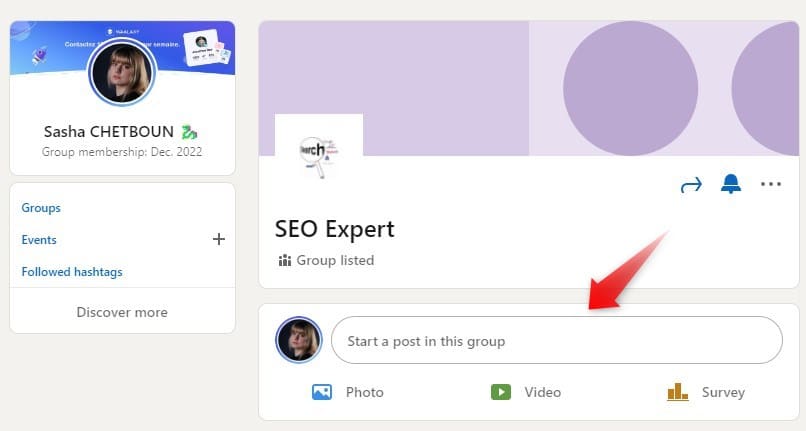Click the Photo icon
The image size is (806, 431).
322,392
